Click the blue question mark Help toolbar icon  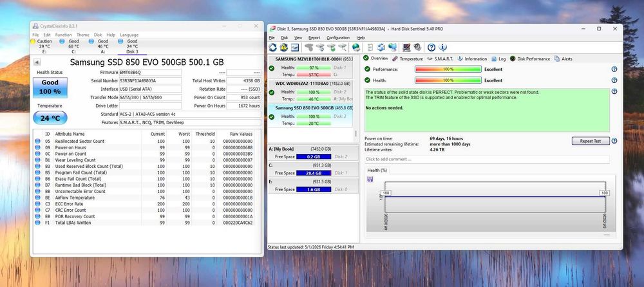[x=431, y=47]
